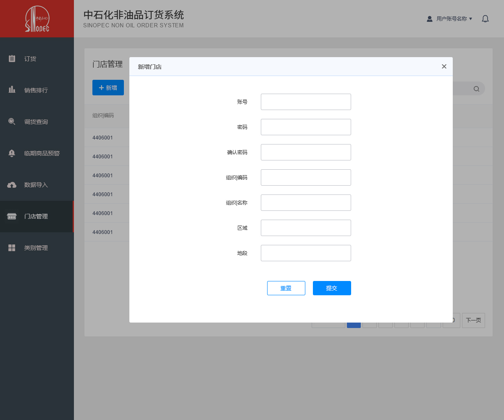The height and width of the screenshot is (420, 504).
Task: Open the 门店管理 menu item
Action: (x=36, y=216)
